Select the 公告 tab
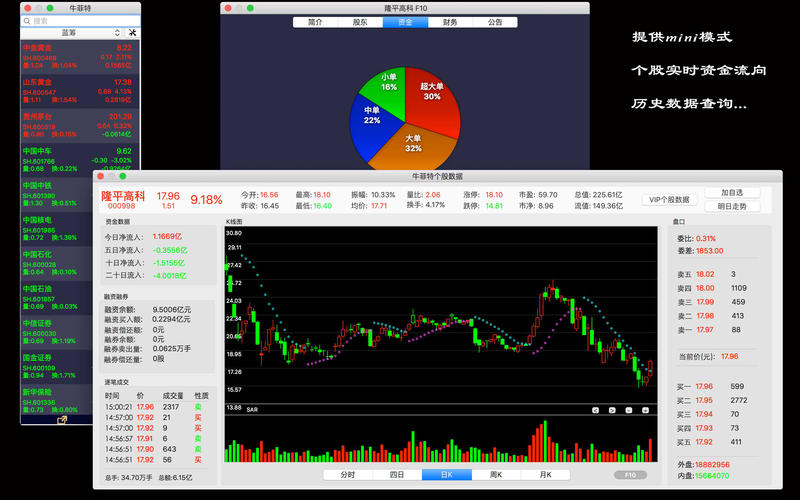 (x=495, y=21)
